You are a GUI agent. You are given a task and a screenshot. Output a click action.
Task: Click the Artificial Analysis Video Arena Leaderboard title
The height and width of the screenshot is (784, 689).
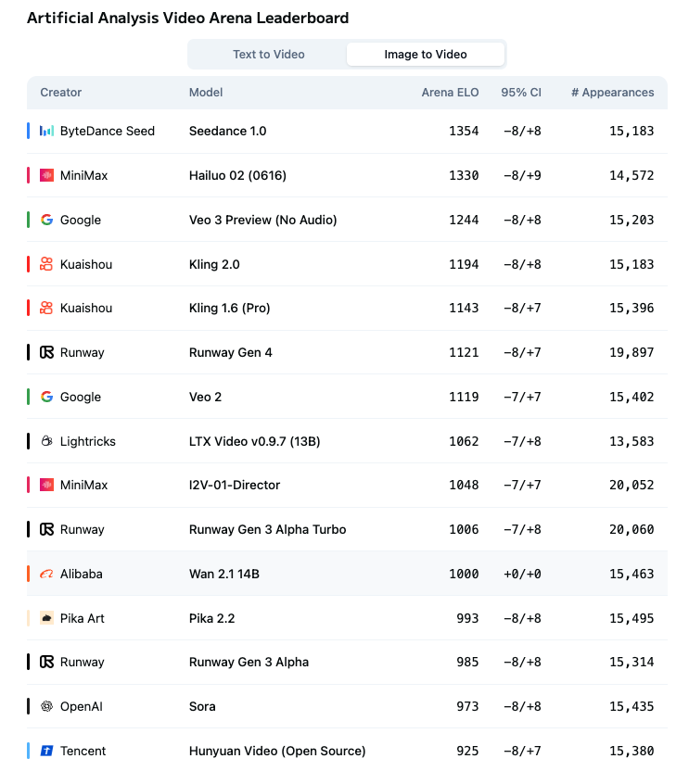click(187, 18)
